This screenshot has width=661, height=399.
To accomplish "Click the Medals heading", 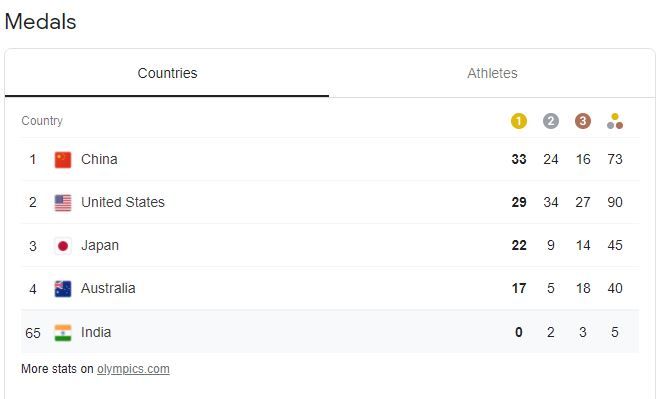I will 40,22.
